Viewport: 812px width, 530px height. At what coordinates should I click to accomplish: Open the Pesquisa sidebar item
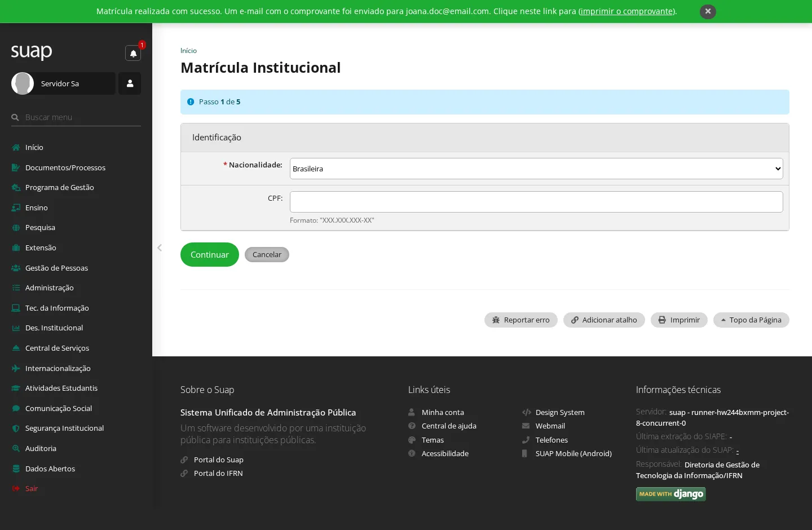[76, 227]
